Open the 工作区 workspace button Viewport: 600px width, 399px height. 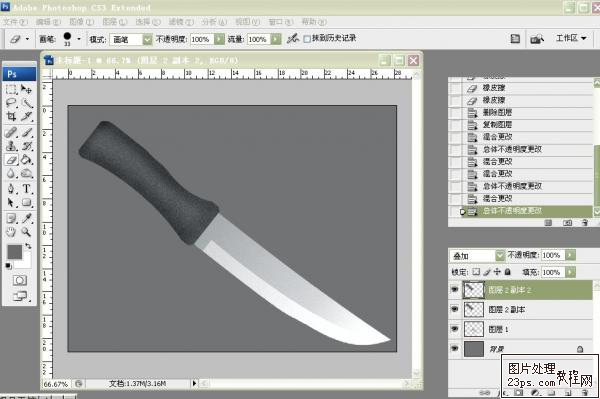(x=571, y=38)
